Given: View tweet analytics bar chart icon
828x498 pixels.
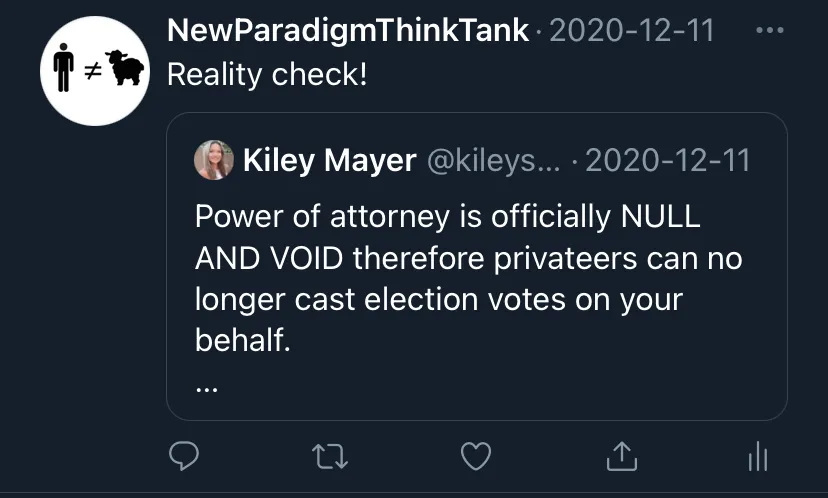Looking at the screenshot, I should click(758, 456).
